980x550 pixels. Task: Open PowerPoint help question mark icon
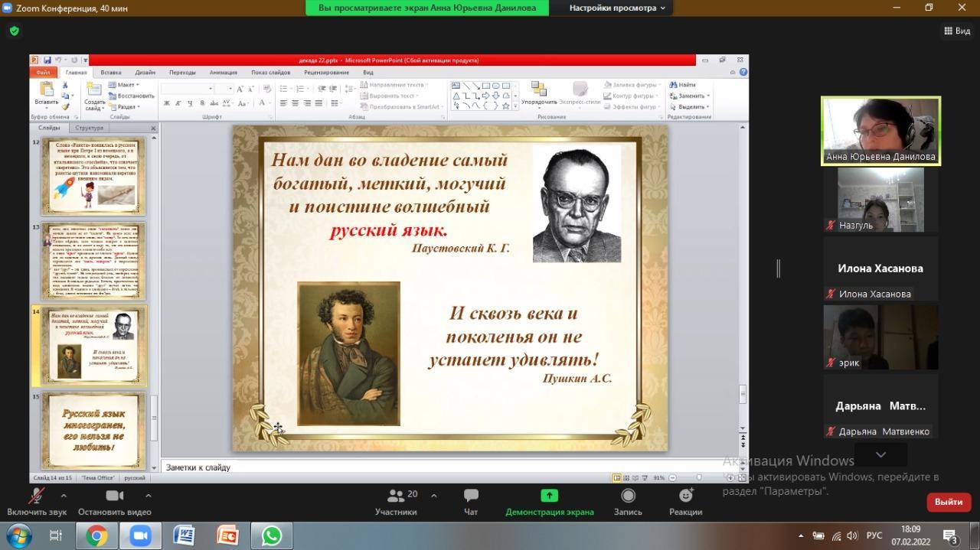pos(743,72)
